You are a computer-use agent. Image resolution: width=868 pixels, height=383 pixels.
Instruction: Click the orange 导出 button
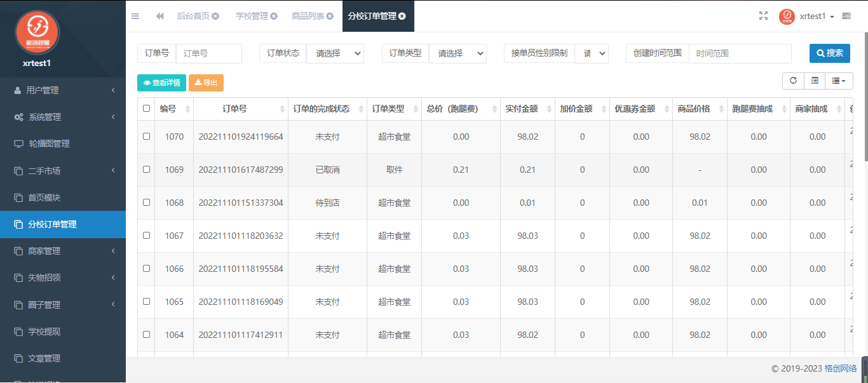tap(206, 83)
